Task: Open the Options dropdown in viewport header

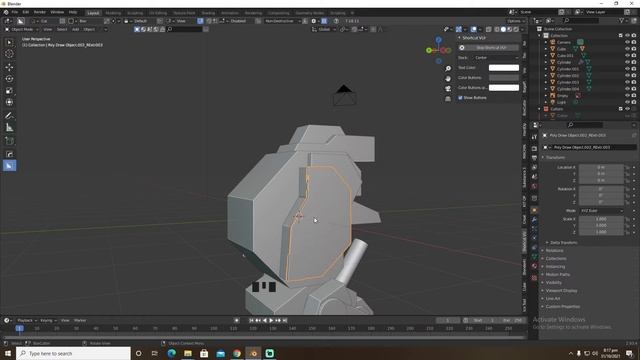Action: coord(516,21)
